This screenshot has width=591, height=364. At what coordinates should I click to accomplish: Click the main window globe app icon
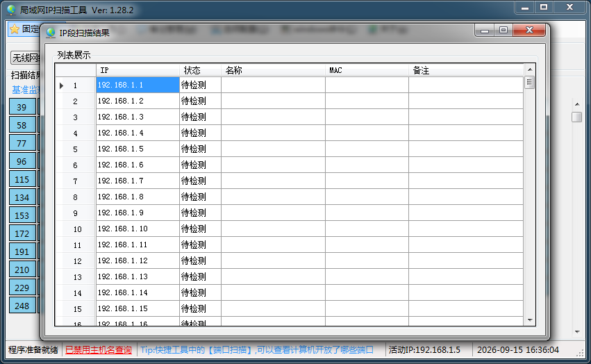pyautogui.click(x=11, y=10)
